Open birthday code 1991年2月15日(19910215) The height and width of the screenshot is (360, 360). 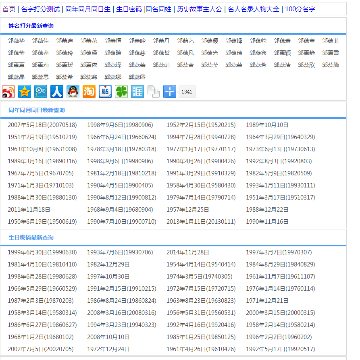(x=121, y=289)
